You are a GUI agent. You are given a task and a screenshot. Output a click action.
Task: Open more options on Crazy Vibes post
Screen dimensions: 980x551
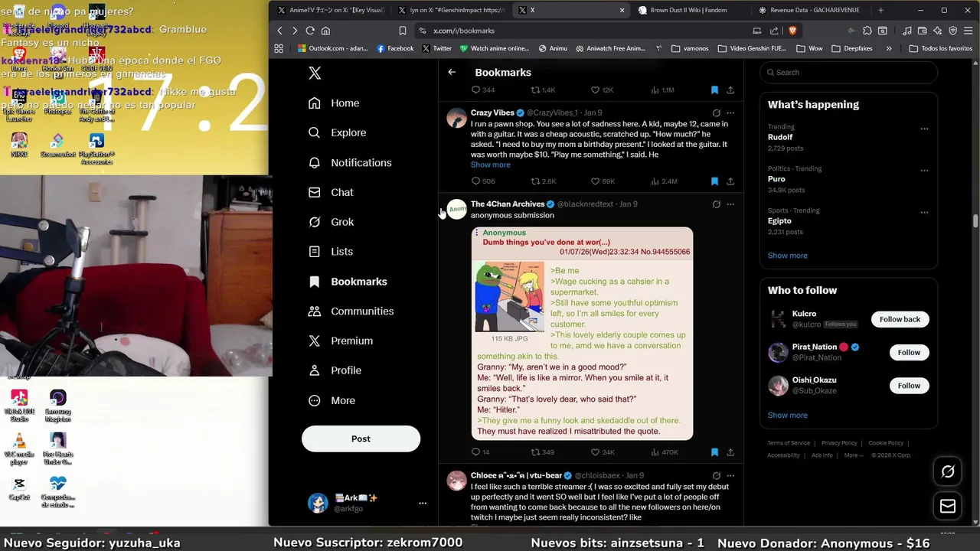730,112
